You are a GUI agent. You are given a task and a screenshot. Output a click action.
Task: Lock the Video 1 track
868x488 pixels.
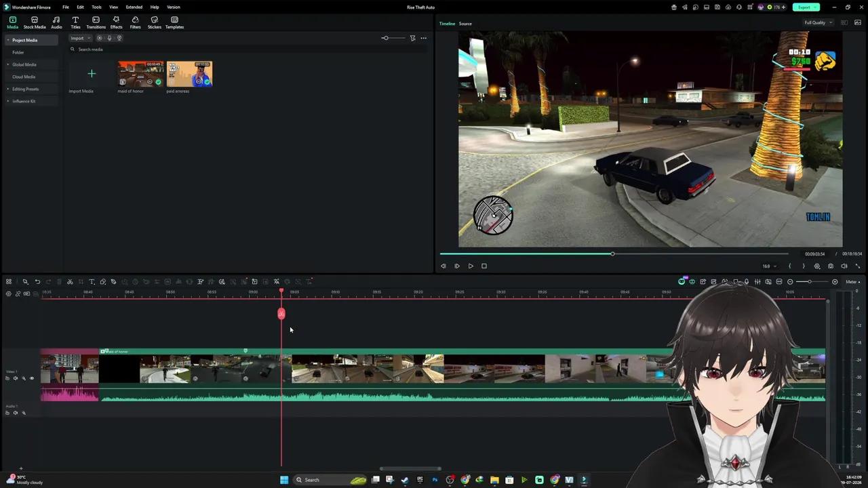tap(7, 378)
